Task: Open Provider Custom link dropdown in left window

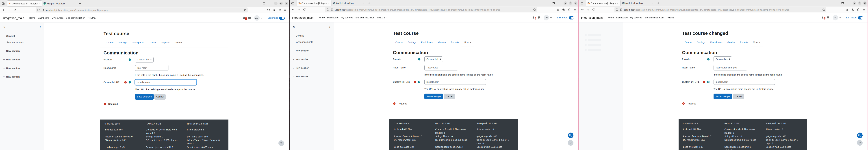Action: point(144,60)
